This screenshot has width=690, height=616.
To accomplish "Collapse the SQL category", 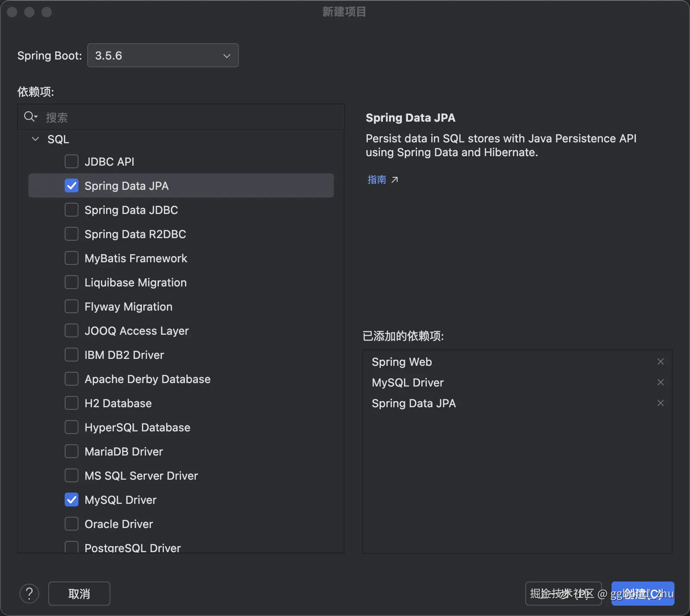I will pos(36,139).
